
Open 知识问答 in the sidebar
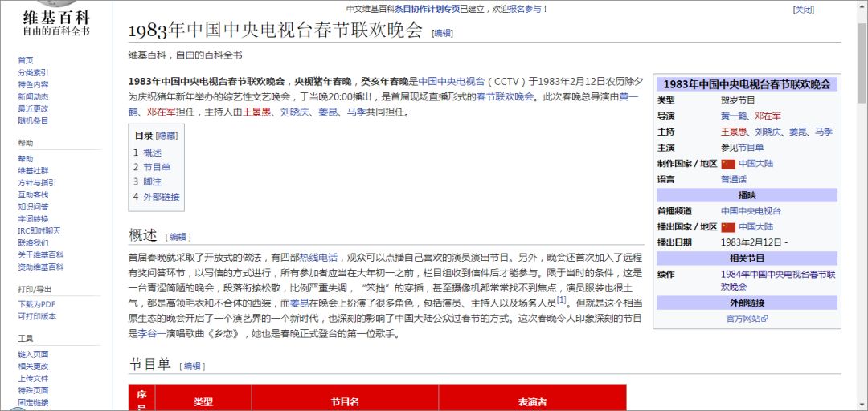[x=33, y=207]
